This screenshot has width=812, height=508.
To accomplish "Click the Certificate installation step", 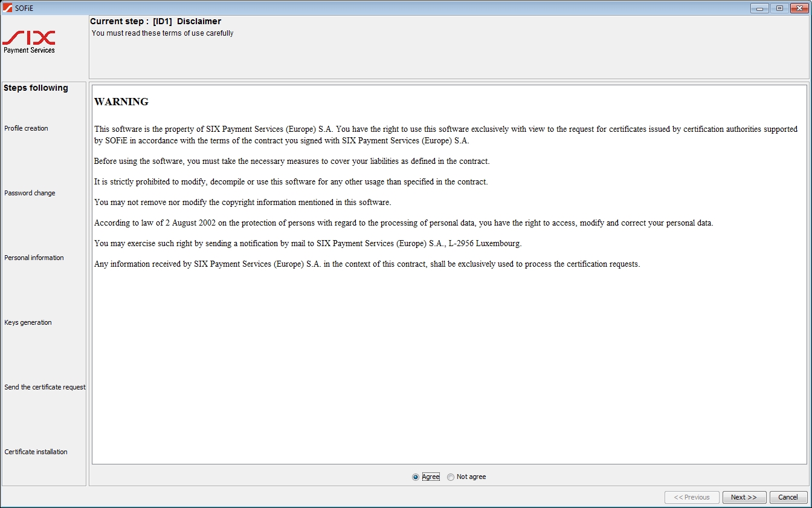I will 36,452.
